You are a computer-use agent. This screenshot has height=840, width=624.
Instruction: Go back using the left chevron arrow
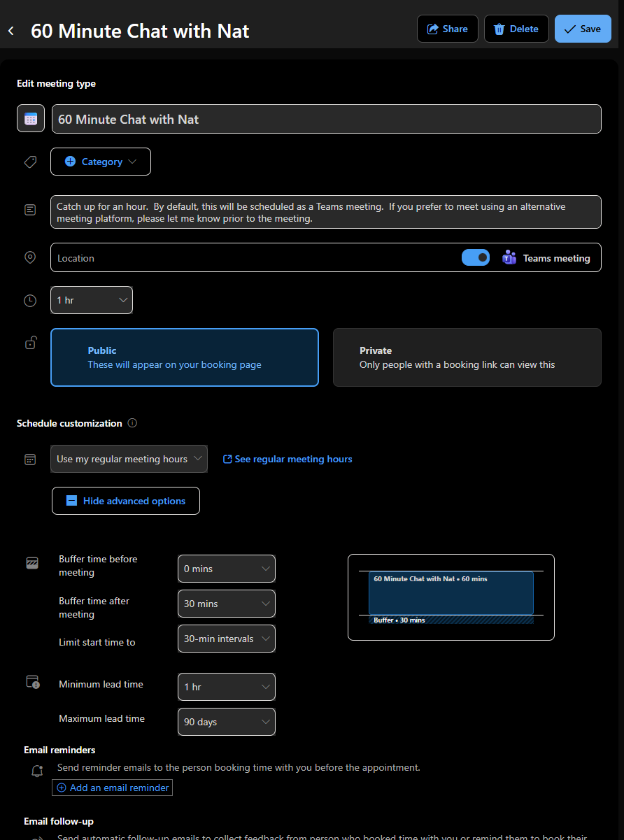[11, 31]
